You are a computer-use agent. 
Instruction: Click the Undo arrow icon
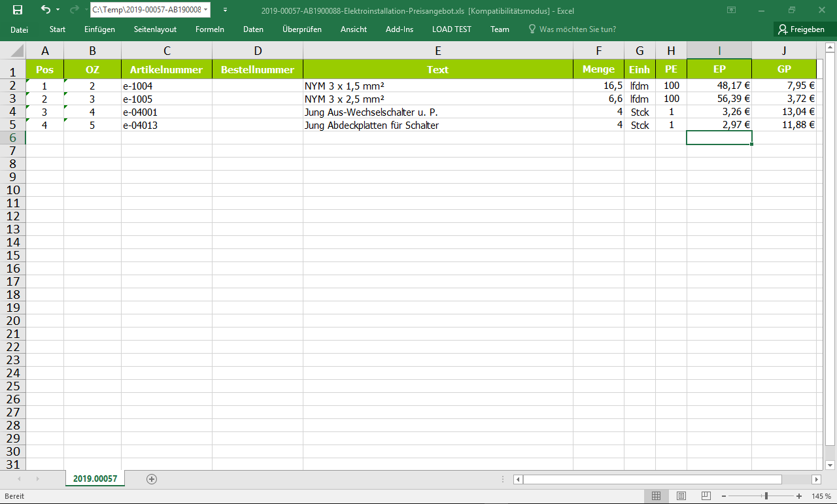(45, 10)
